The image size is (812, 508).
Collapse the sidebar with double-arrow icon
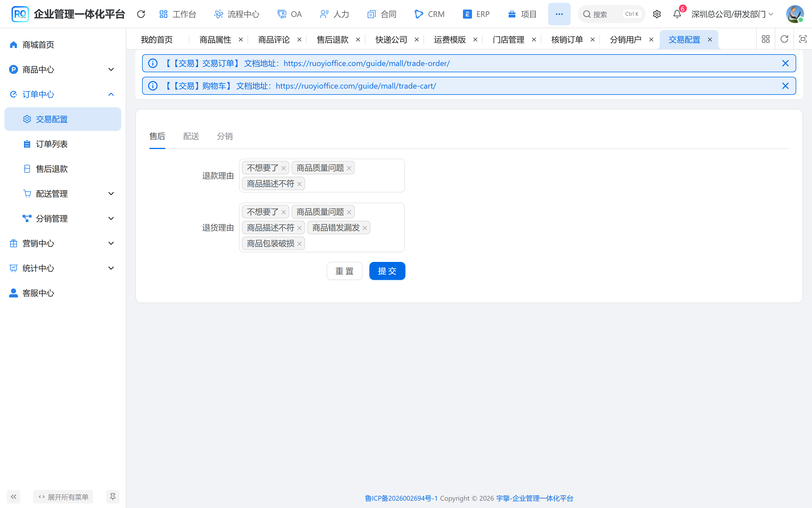click(14, 497)
